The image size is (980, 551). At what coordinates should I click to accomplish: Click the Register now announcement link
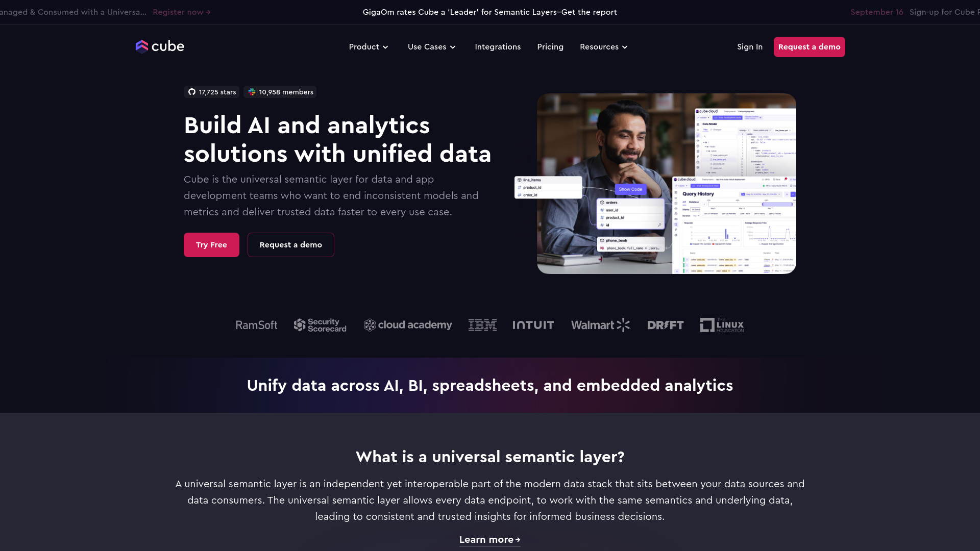point(182,12)
